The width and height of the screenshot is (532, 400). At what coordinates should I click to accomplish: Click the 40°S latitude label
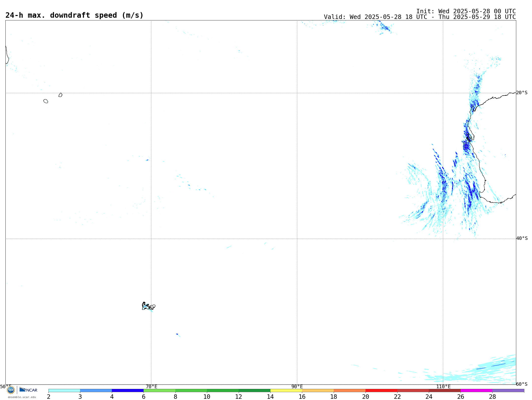click(x=522, y=238)
